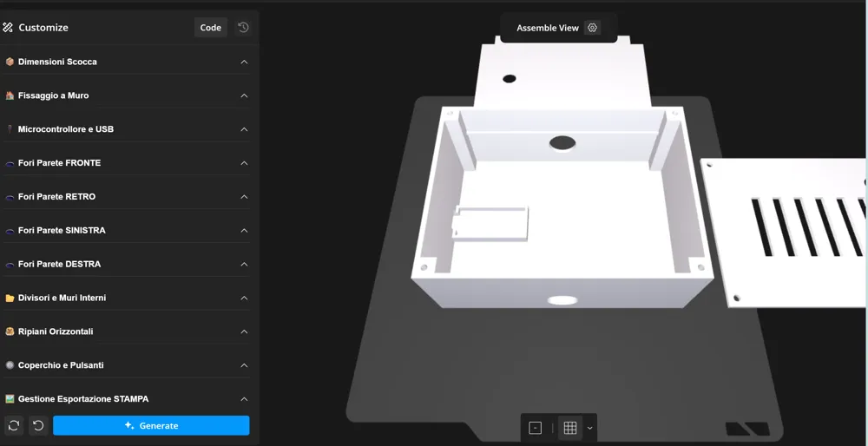Click the undo reset arrow icon
The width and height of the screenshot is (868, 446).
pos(38,425)
